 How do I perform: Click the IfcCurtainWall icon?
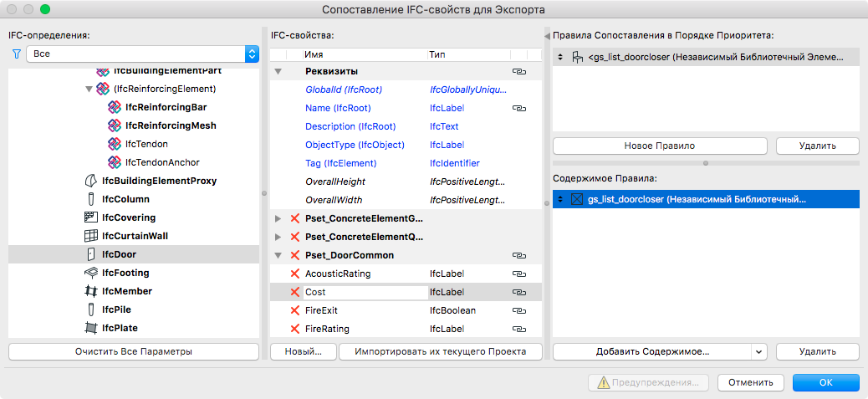coord(91,236)
